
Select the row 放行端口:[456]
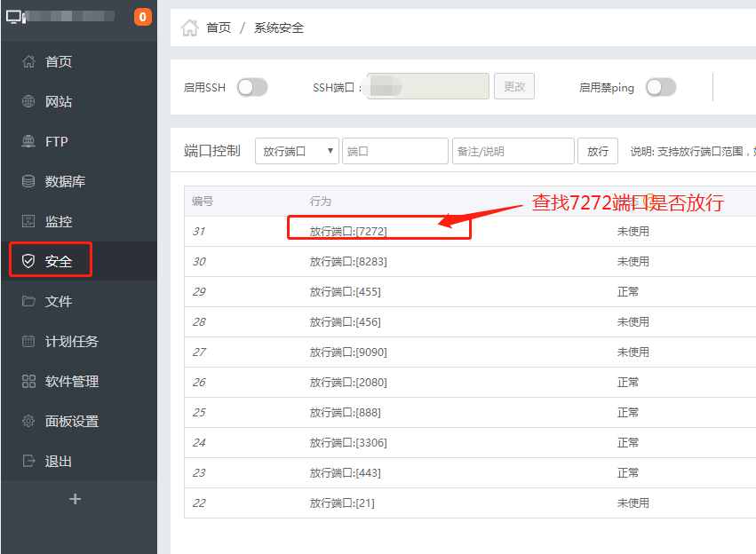coord(470,321)
